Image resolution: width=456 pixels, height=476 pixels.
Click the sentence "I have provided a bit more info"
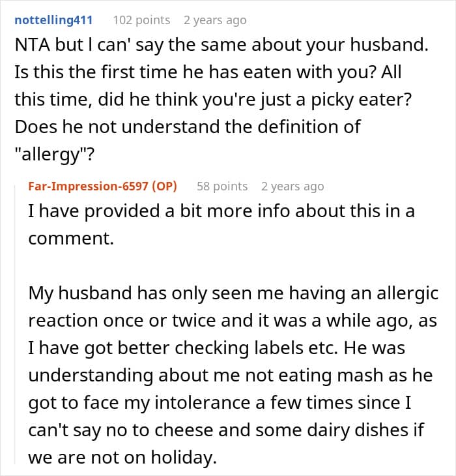195,211
